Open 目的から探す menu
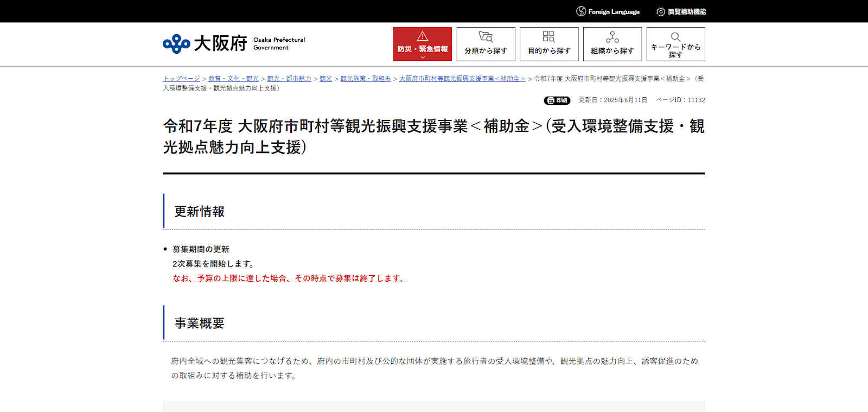This screenshot has height=412, width=868. coord(549,44)
